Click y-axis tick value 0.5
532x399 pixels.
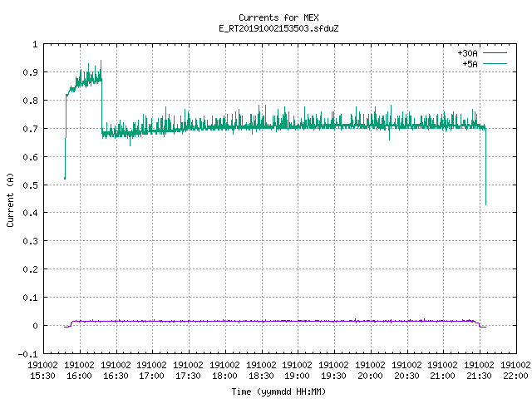click(x=30, y=185)
